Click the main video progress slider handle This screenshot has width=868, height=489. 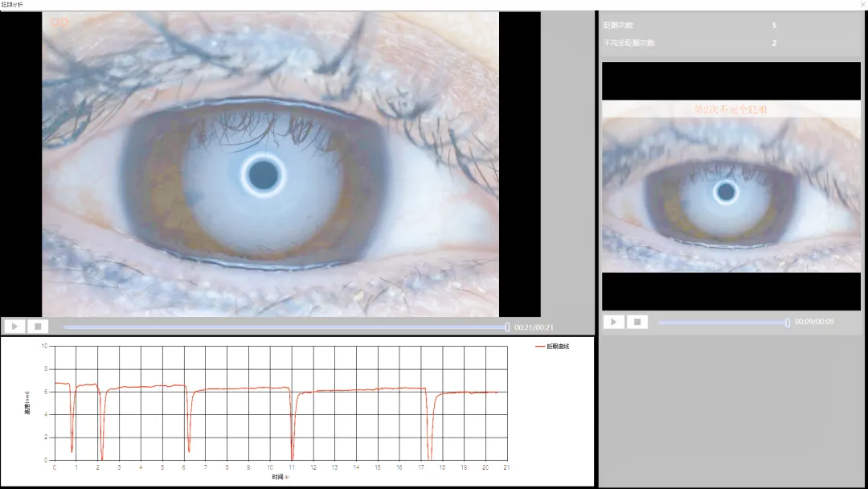pos(507,327)
